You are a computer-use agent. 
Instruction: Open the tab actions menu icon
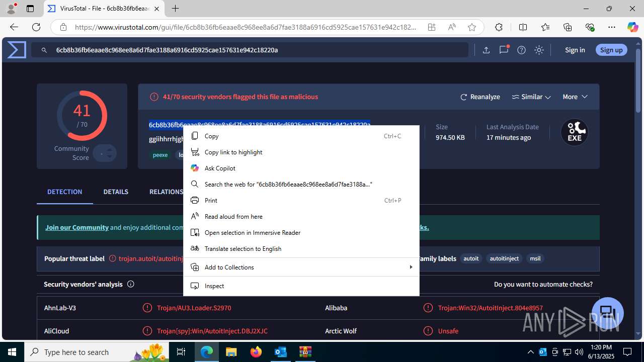tap(30, 9)
